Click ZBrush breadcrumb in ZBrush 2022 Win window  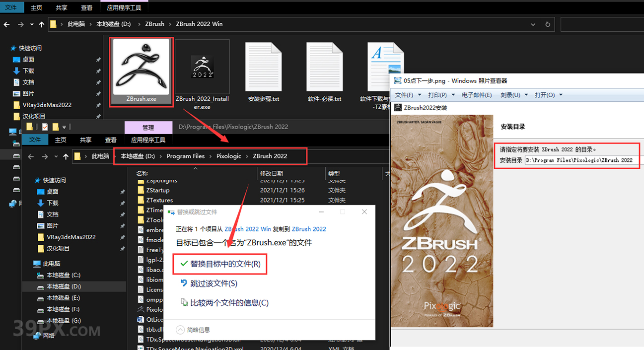point(155,24)
